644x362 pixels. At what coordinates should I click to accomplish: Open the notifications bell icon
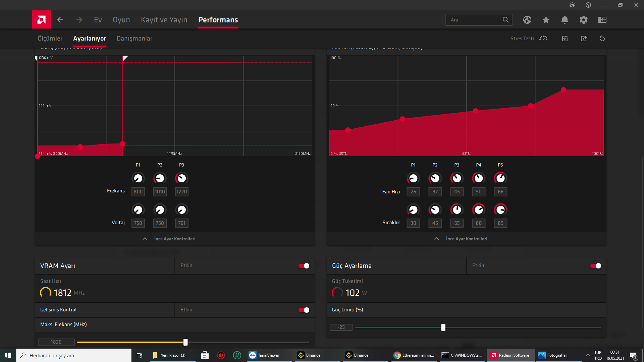click(565, 20)
